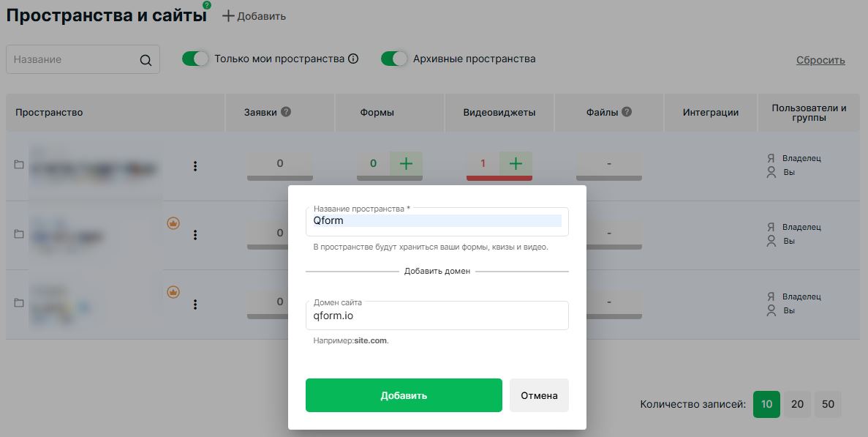Click the Домен сайта input field
Screen dimensions: 868x437
(x=437, y=316)
